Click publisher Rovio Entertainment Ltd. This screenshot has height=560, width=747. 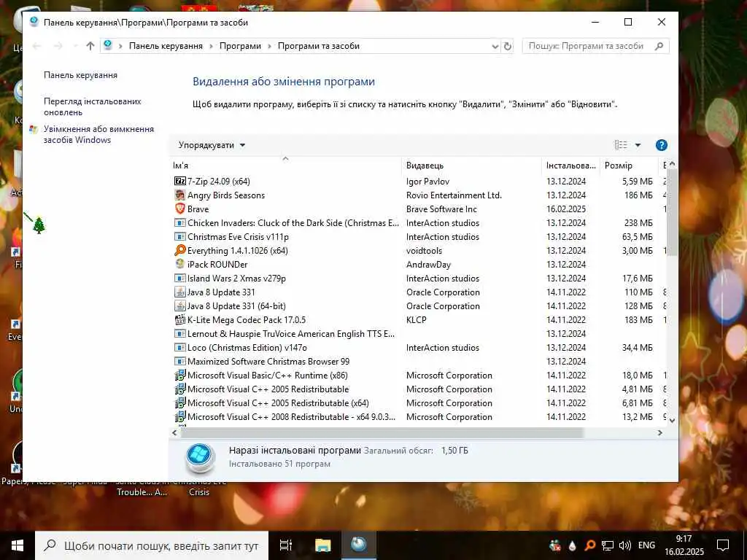(x=454, y=195)
